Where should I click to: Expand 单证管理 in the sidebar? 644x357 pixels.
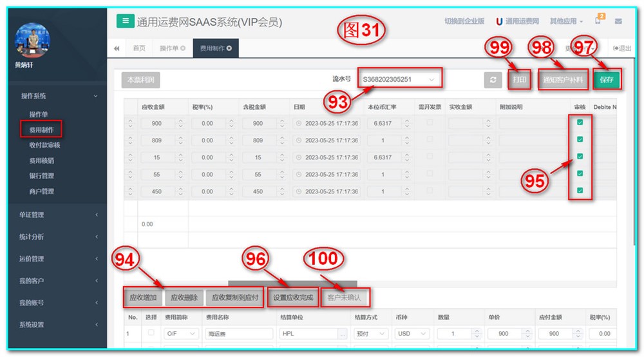(58, 215)
